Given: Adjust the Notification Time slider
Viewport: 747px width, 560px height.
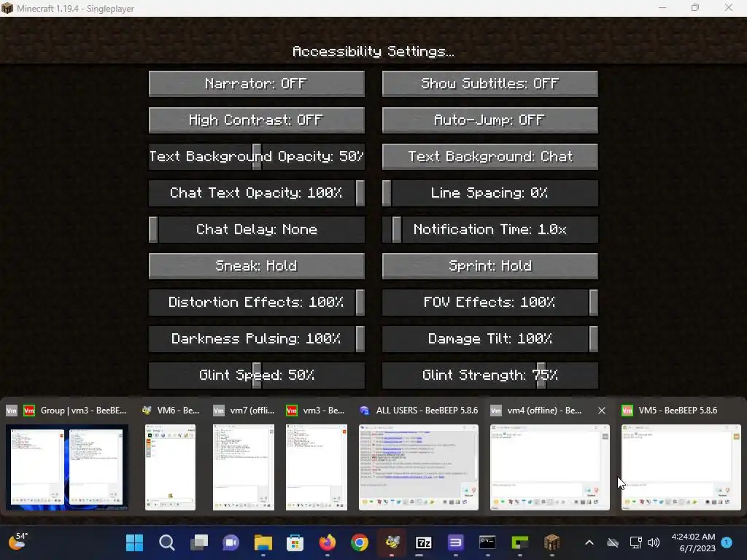Looking at the screenshot, I should [489, 230].
